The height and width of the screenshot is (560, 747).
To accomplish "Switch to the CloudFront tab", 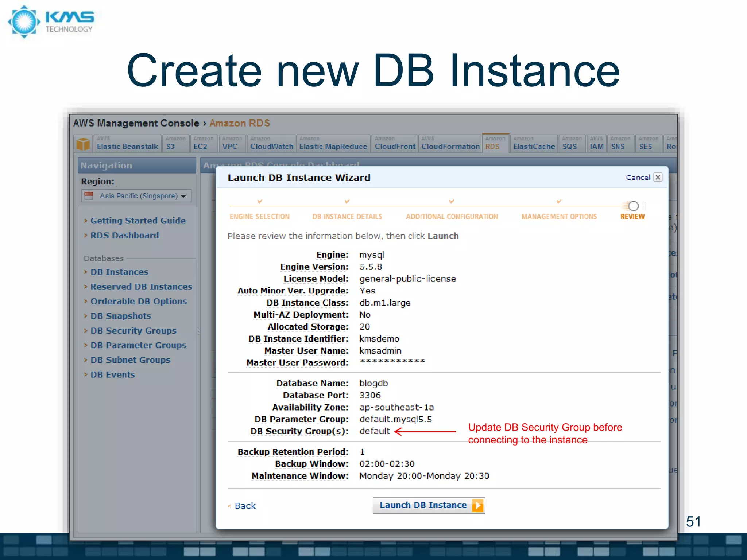I will coord(395,143).
